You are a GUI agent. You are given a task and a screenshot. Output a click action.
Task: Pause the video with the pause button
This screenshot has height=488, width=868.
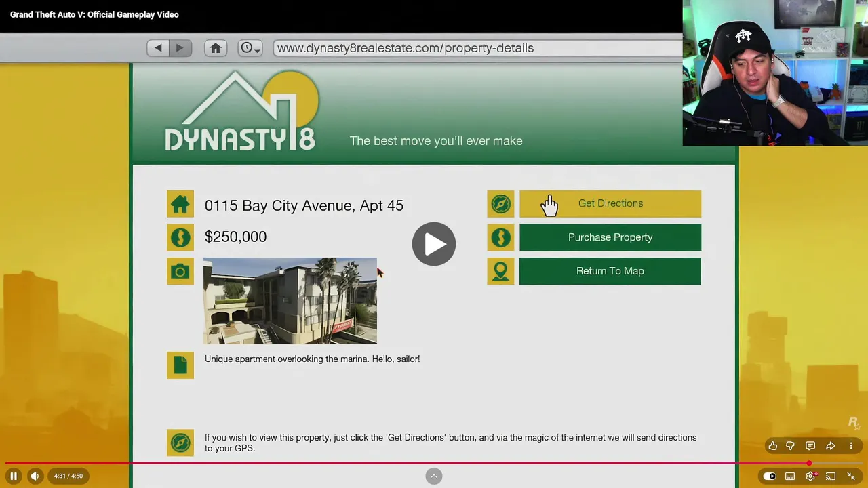(x=14, y=476)
